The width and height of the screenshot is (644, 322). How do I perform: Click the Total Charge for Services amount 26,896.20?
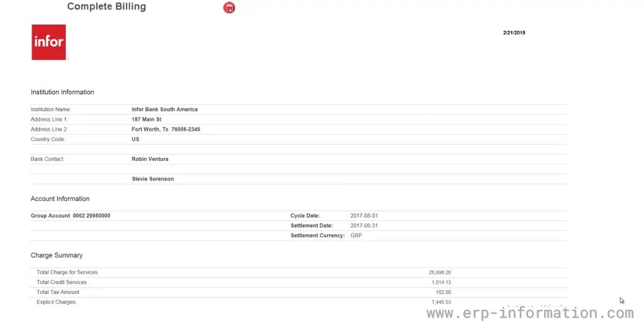(440, 273)
